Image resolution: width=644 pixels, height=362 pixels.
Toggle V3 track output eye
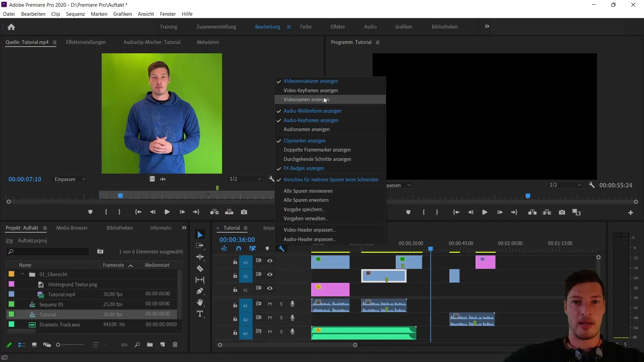270,261
